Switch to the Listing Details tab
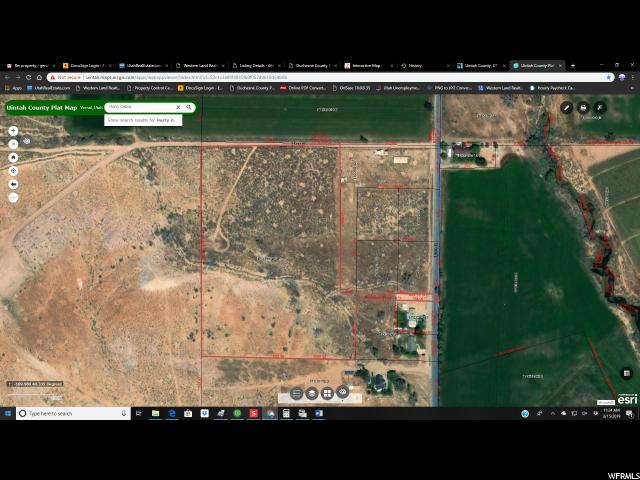This screenshot has height=480, width=640. pos(256,65)
